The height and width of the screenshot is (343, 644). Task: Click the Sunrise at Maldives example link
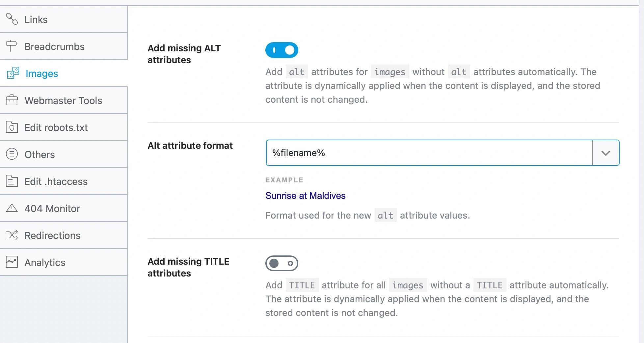(x=305, y=196)
